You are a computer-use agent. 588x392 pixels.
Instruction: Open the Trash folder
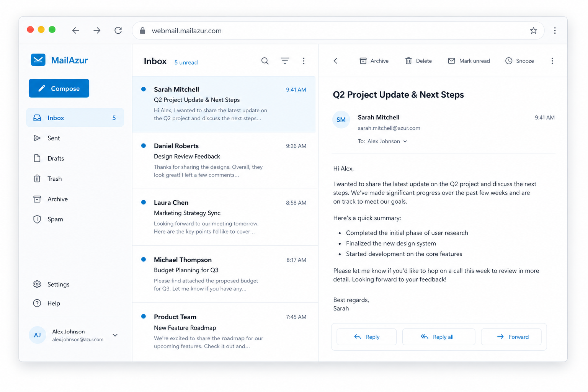click(75, 179)
